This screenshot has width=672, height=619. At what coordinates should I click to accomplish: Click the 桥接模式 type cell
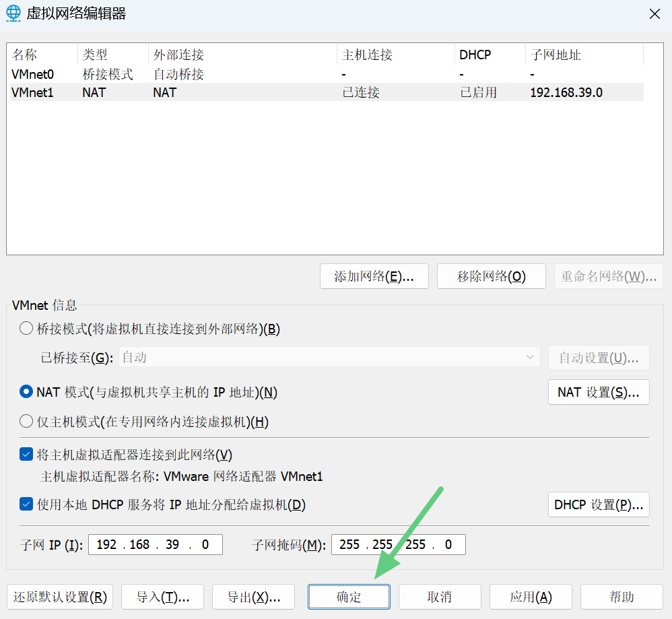tap(108, 74)
